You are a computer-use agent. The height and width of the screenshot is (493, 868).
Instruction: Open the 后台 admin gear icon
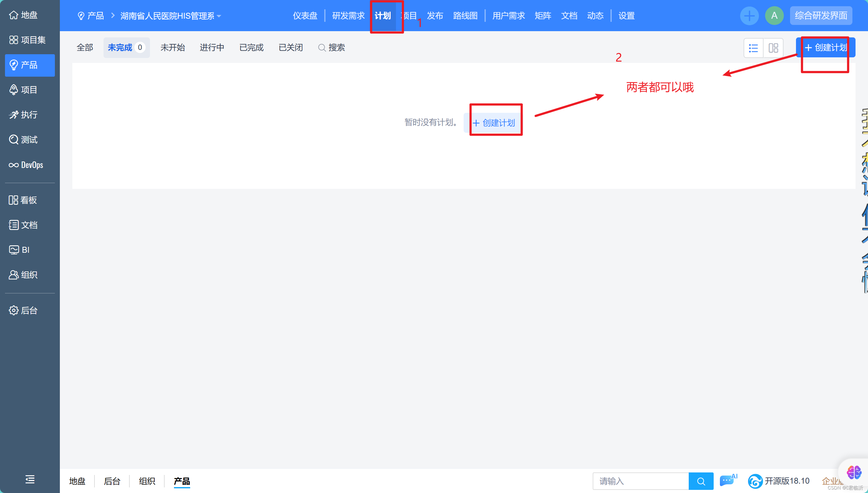pyautogui.click(x=14, y=310)
